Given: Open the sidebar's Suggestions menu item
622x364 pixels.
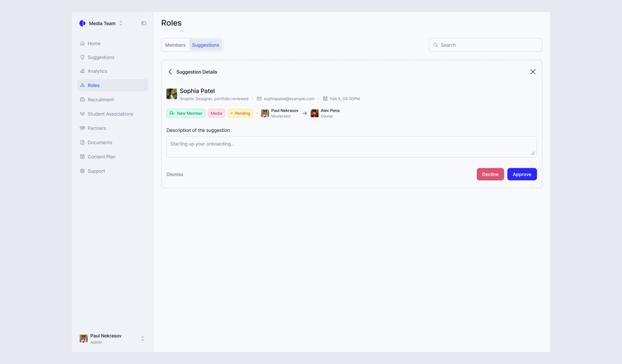Looking at the screenshot, I should (112, 57).
